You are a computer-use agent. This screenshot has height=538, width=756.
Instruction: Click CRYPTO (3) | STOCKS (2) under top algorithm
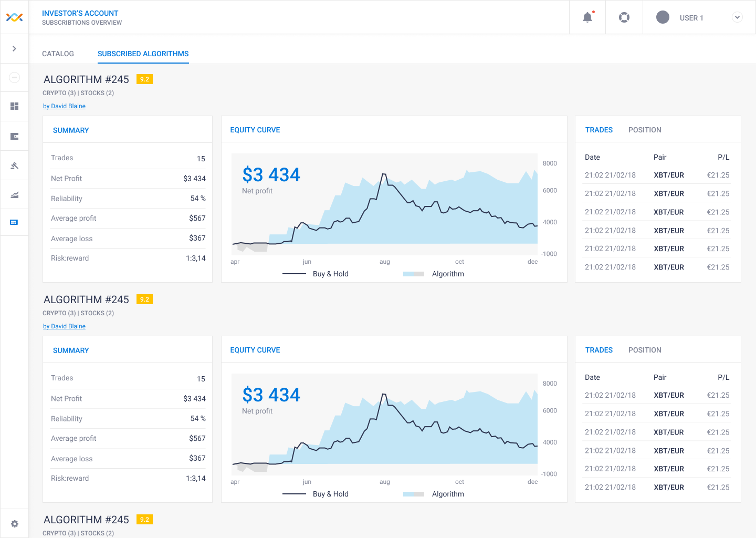coord(78,93)
